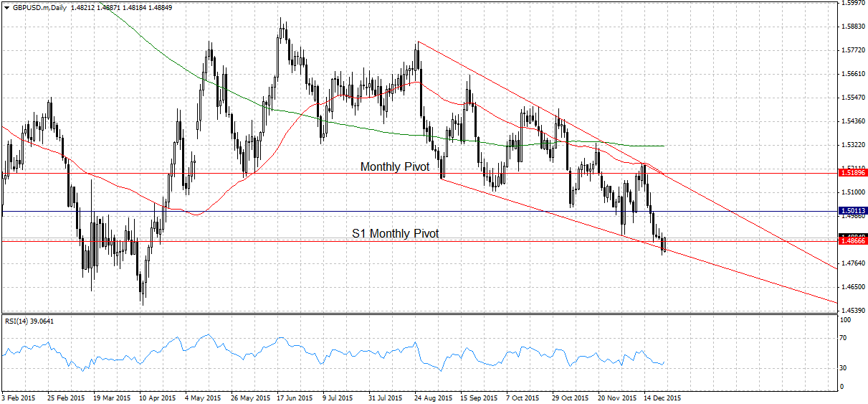Click the 1.50113 blue price tag
Viewport: 868px width, 404px height.
coord(852,211)
